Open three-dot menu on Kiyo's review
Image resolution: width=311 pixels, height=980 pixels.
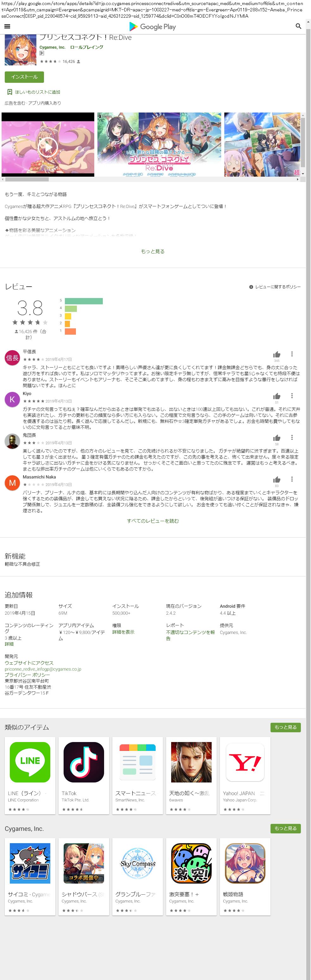[292, 396]
